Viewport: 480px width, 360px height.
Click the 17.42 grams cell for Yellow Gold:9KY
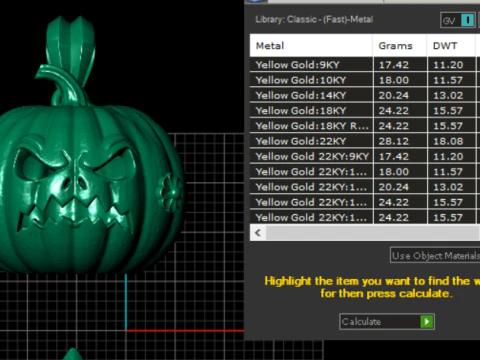pos(400,65)
